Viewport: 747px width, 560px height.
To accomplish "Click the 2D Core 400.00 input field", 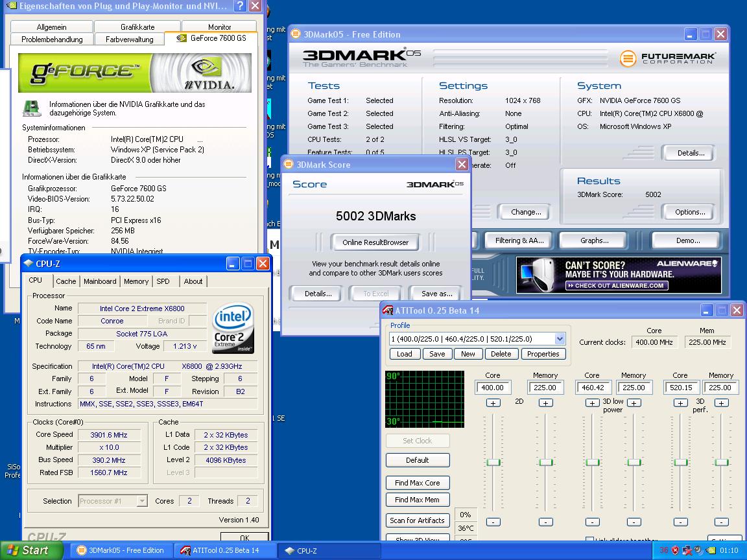I will [493, 388].
